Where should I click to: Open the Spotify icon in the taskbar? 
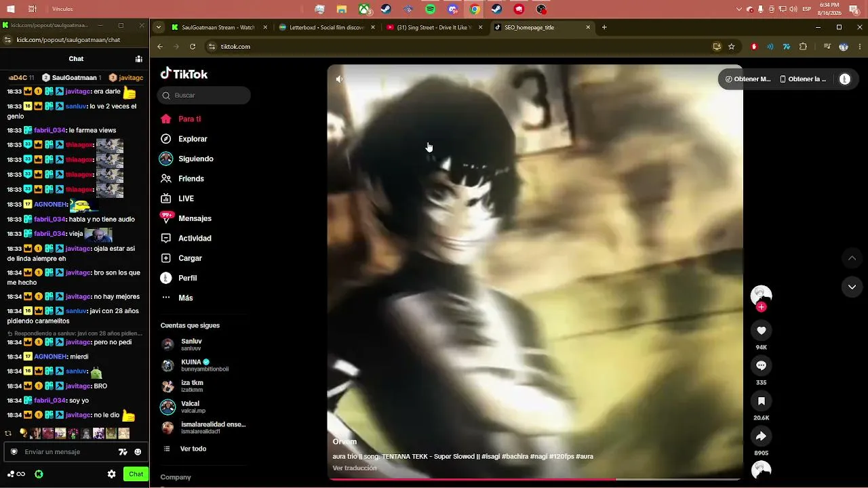(431, 9)
